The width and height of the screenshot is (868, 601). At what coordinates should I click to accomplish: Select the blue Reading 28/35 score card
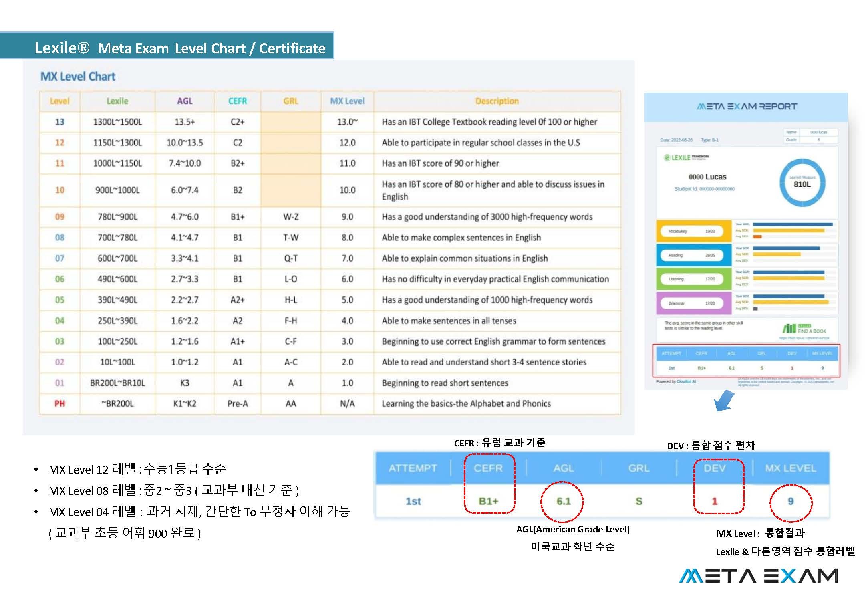click(x=693, y=255)
